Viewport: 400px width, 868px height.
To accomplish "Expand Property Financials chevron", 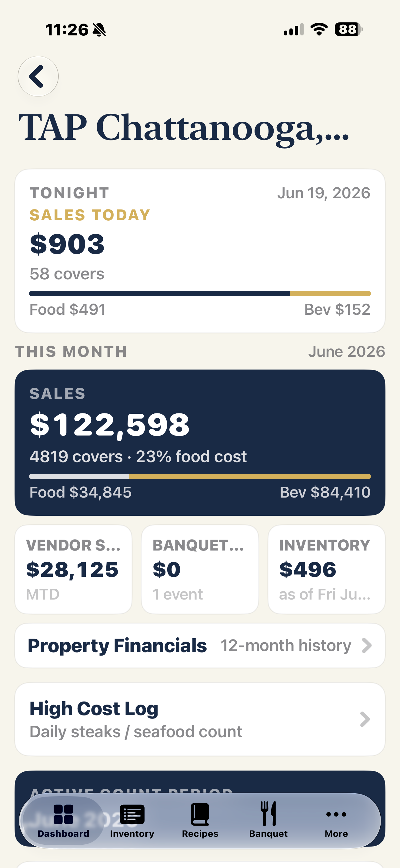I will (367, 646).
